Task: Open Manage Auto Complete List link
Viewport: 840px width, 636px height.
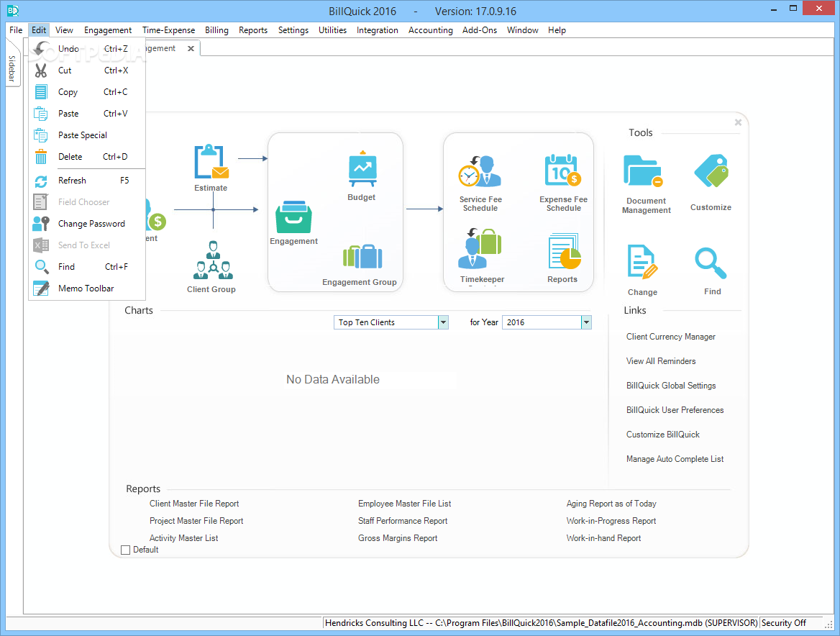Action: click(x=675, y=459)
